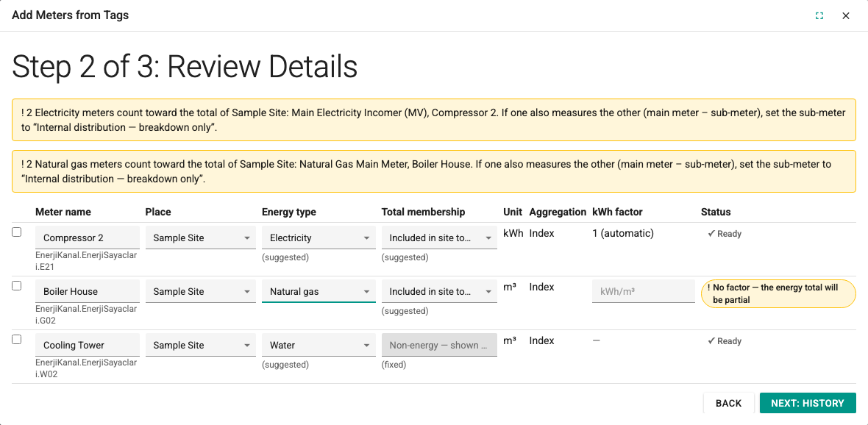This screenshot has height=425, width=868.
Task: Tick the Boiler House row checkbox
Action: click(17, 286)
